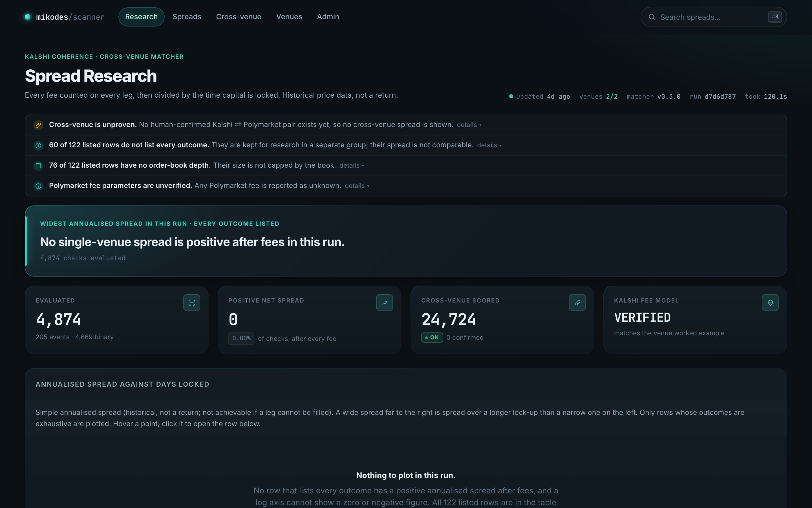Click the mikodes/scanner brand link
The width and height of the screenshot is (812, 508).
[64, 17]
